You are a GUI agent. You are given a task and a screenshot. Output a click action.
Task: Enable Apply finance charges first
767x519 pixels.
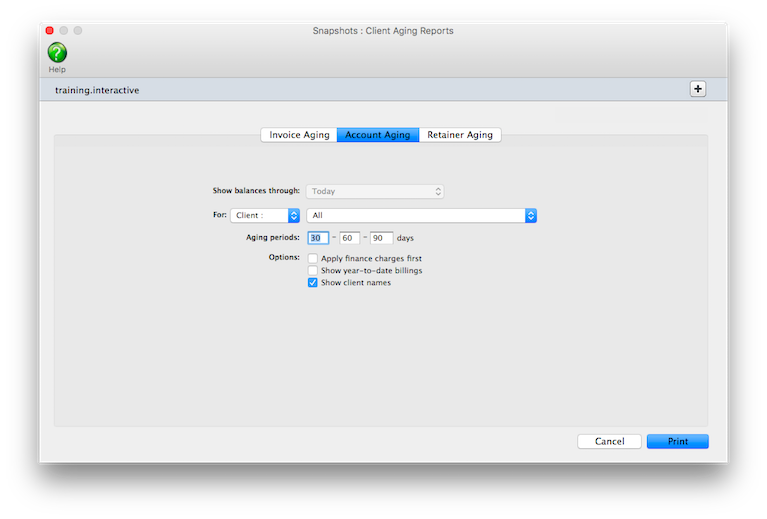pyautogui.click(x=313, y=259)
